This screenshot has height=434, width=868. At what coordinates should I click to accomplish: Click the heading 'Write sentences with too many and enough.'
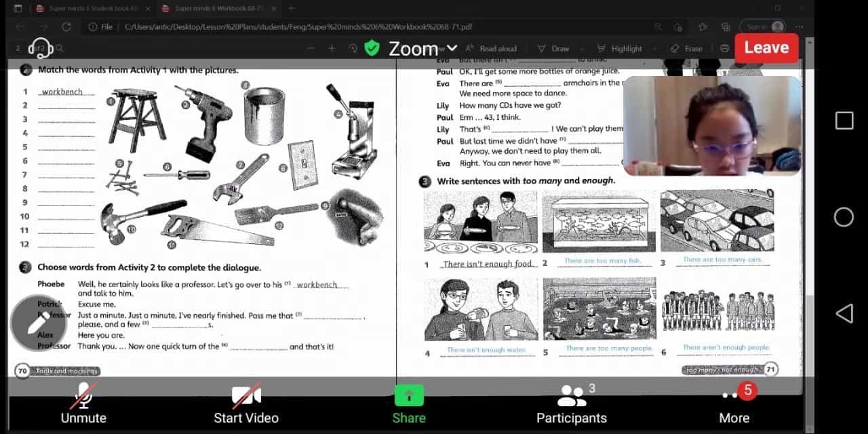tap(526, 181)
